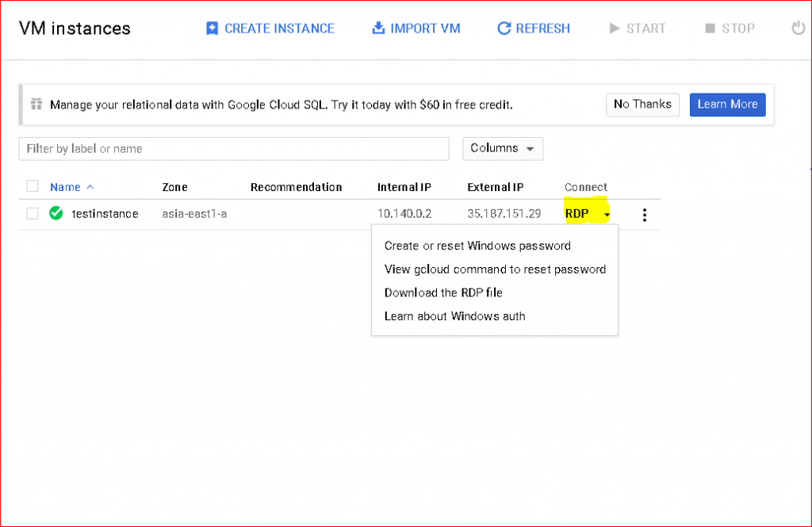This screenshot has width=812, height=527.
Task: Choose Download the RDP file
Action: pos(443,292)
